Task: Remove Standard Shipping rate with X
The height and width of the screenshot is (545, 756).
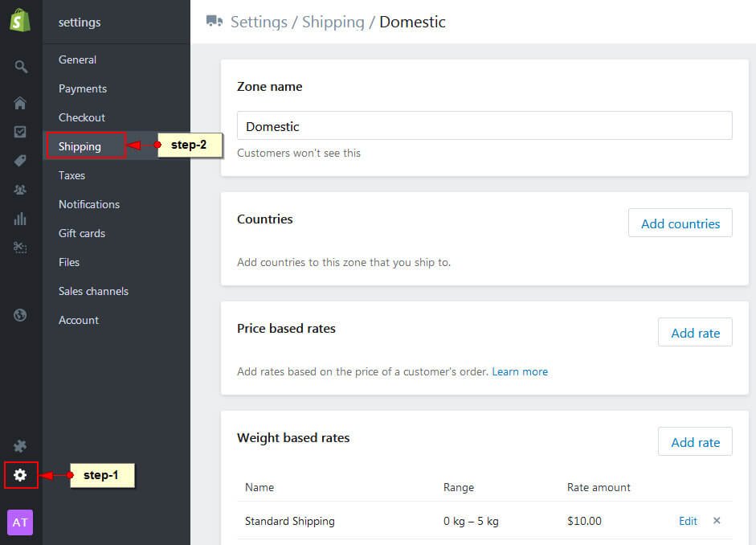Action: click(717, 521)
